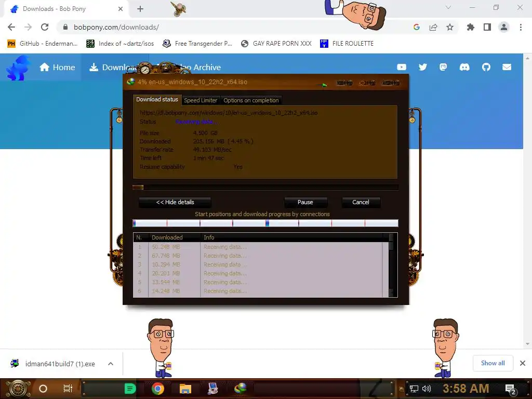532x399 pixels.
Task: Close the Chrome downloads shelf
Action: coord(523,363)
